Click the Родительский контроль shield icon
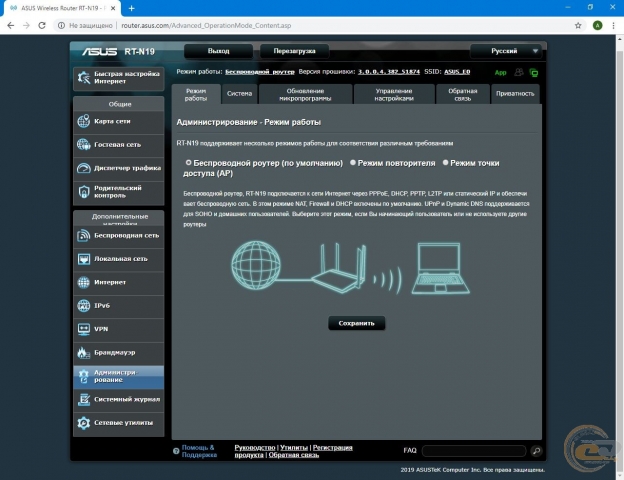624x480 pixels. [84, 191]
